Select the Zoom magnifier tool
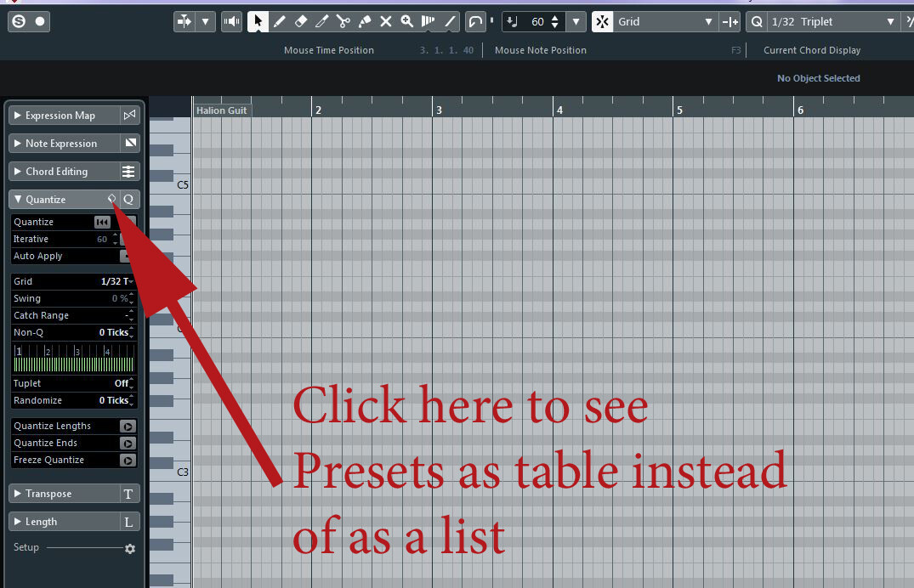The width and height of the screenshot is (914, 588). pyautogui.click(x=407, y=21)
